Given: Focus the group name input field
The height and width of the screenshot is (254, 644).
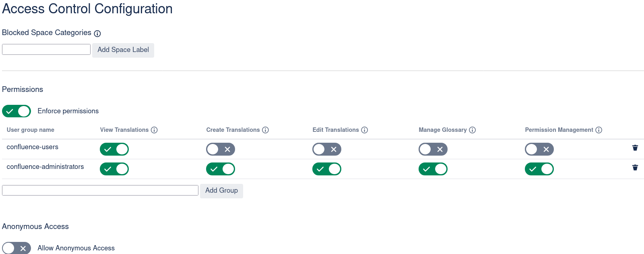Looking at the screenshot, I should (100, 190).
